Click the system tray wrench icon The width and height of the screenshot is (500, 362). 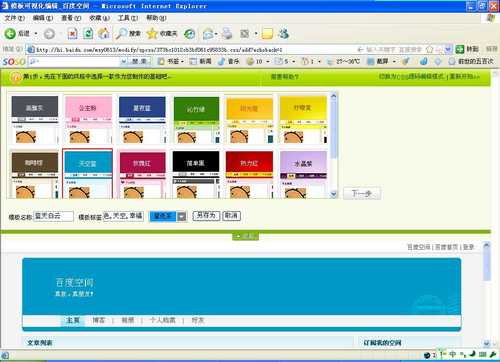click(492, 354)
